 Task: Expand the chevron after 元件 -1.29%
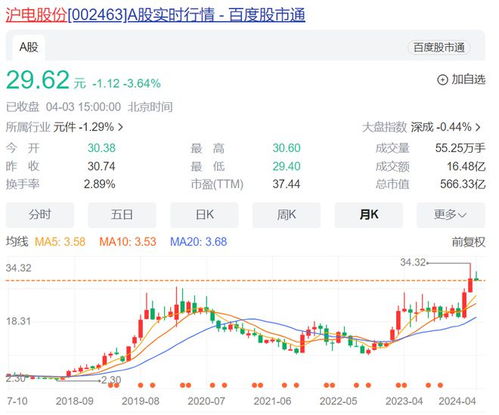(x=121, y=127)
